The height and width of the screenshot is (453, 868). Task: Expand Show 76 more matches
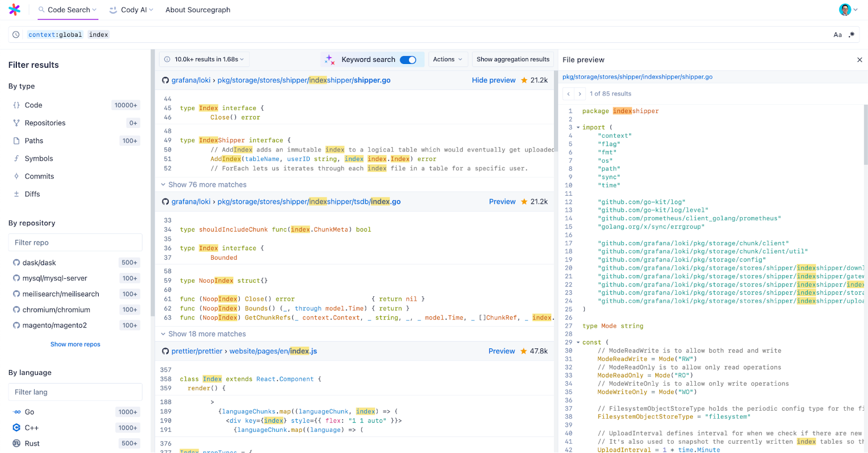[204, 185]
